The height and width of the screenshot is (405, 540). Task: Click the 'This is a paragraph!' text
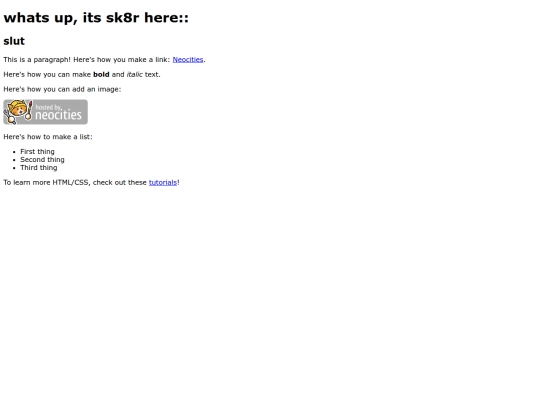pyautogui.click(x=37, y=60)
